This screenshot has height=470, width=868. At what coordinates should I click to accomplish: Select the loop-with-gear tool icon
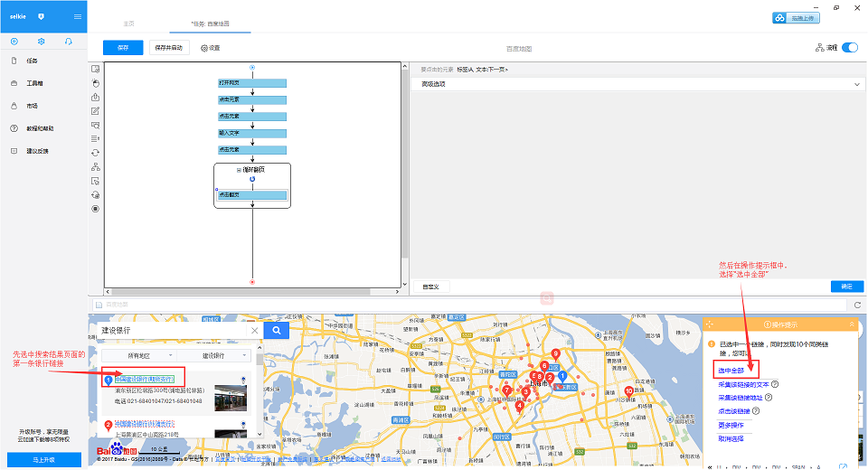tap(95, 195)
